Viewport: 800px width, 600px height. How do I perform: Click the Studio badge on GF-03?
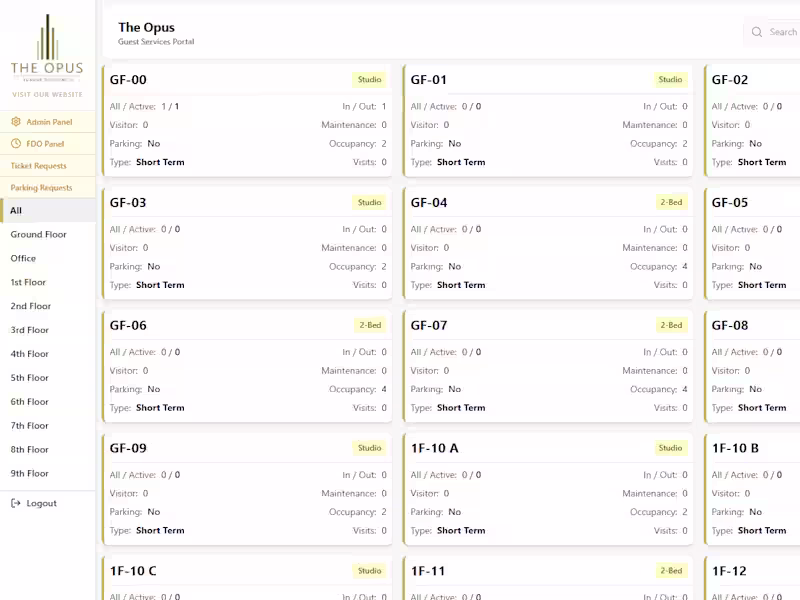point(369,202)
